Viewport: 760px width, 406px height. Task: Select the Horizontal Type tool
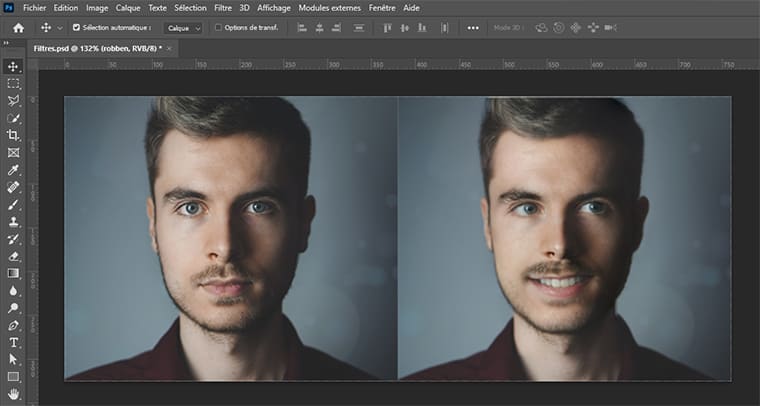point(13,343)
